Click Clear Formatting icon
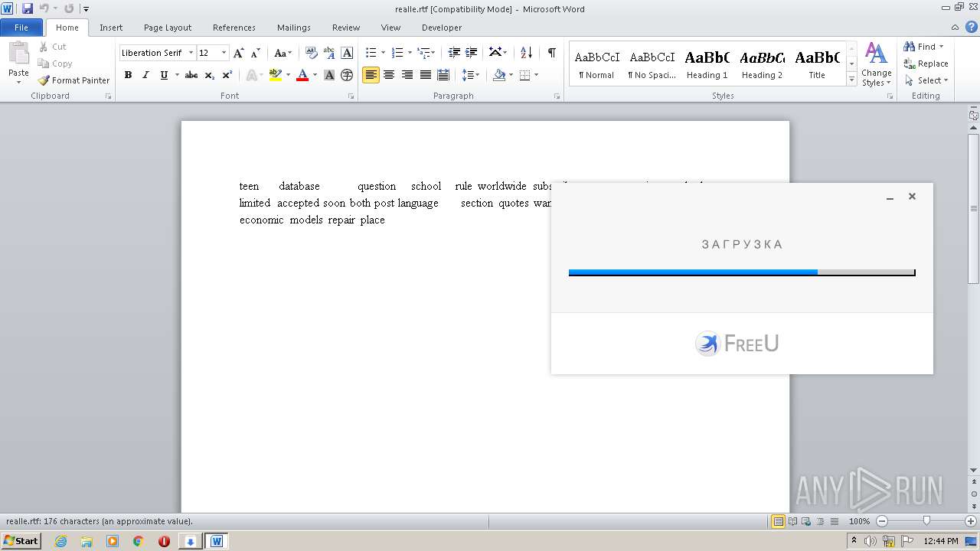This screenshot has height=551, width=980. (x=312, y=53)
